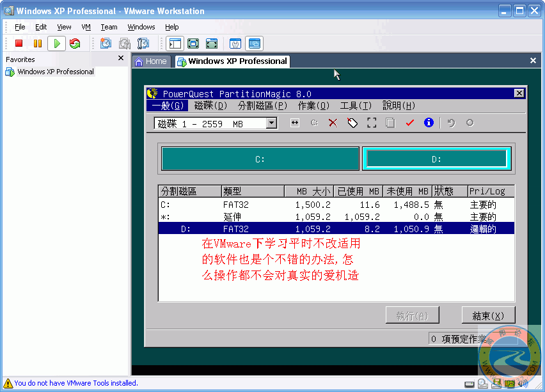Close the PartitionMagic window

[x=519, y=93]
